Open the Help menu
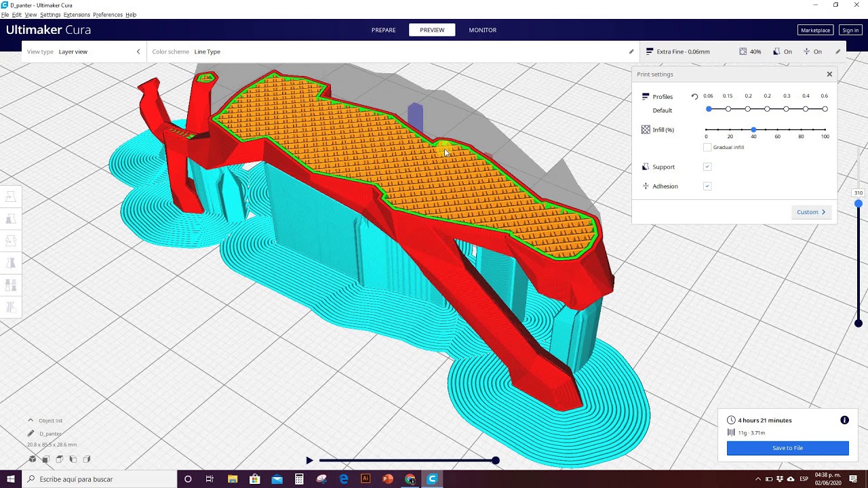This screenshot has height=488, width=868. point(131,15)
